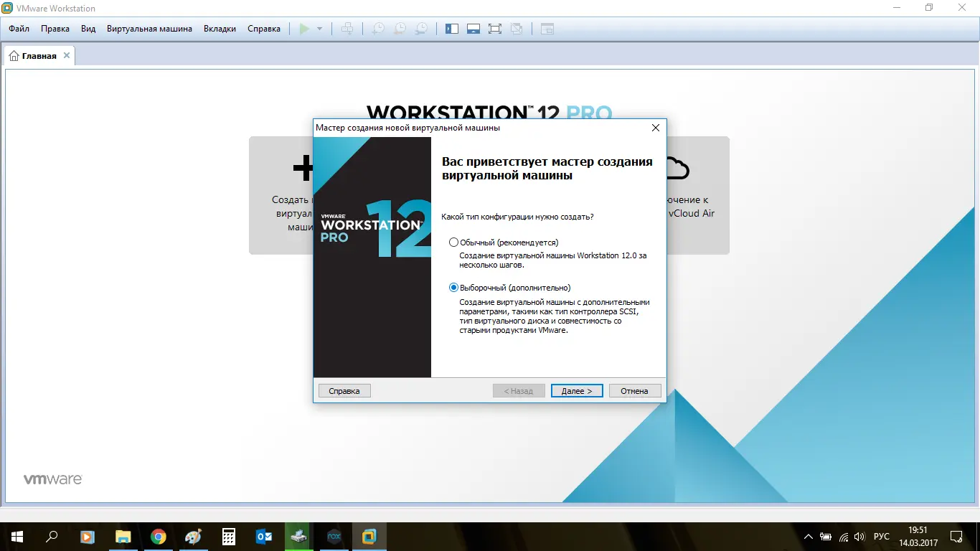This screenshot has width=980, height=551.
Task: Open the media player taskbar icon
Action: click(88, 537)
